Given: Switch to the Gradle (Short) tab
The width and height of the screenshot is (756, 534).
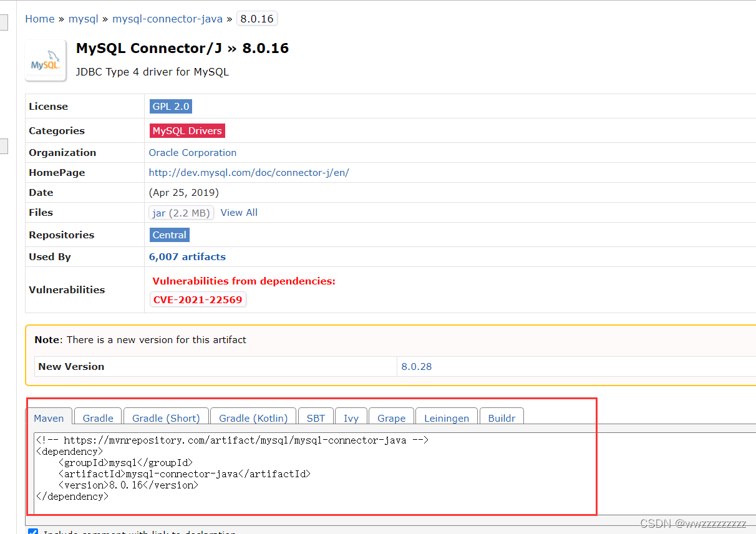Looking at the screenshot, I should [166, 418].
